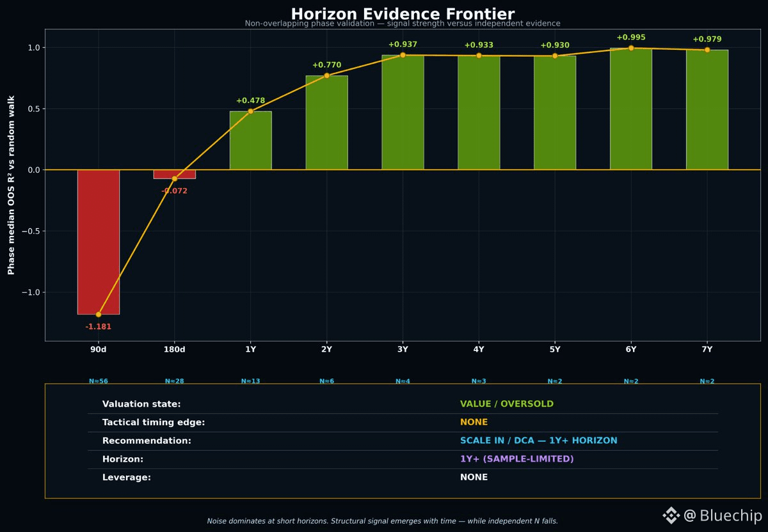This screenshot has height=532, width=768.
Task: Select the green 7Y bar
Action: point(707,109)
